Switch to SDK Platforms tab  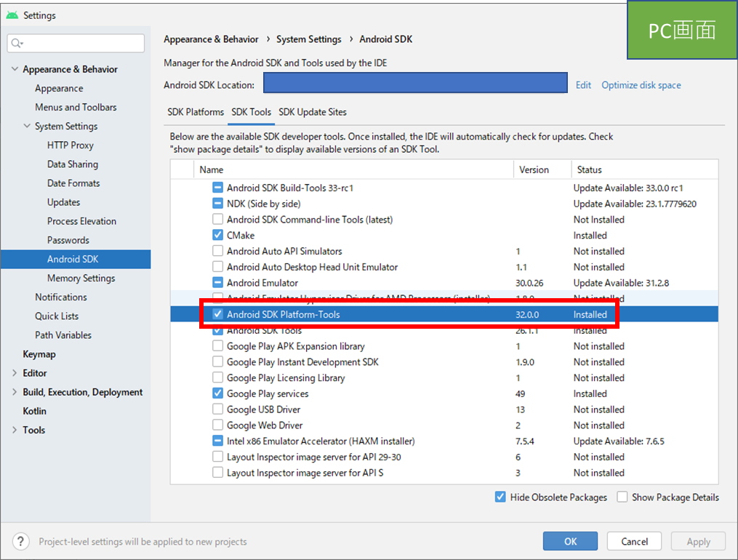196,112
